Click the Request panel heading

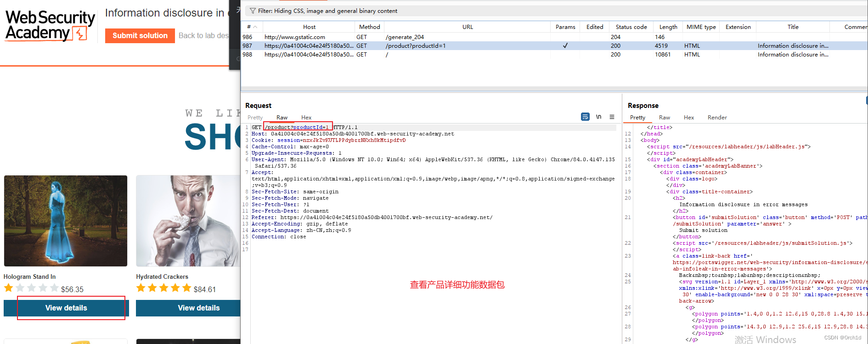click(258, 106)
